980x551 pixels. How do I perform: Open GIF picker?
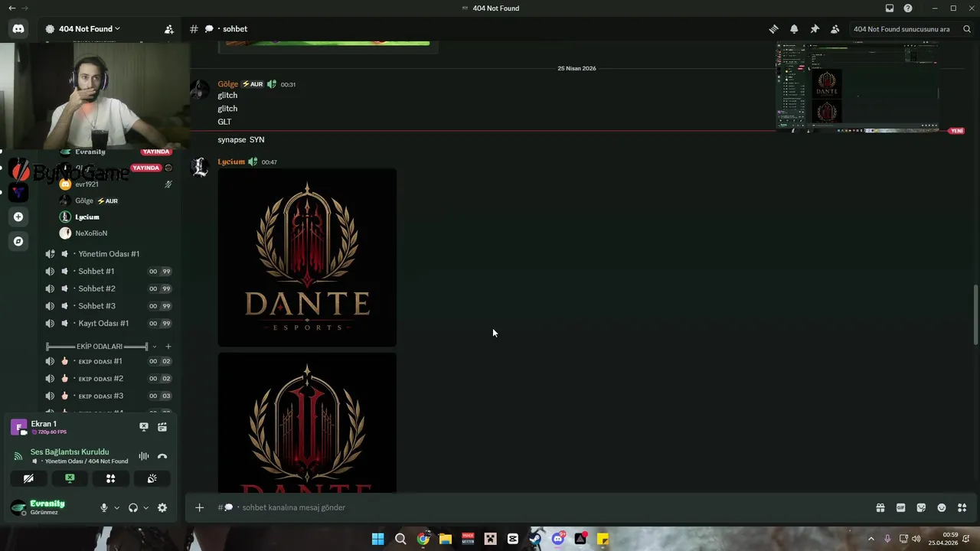tap(901, 507)
